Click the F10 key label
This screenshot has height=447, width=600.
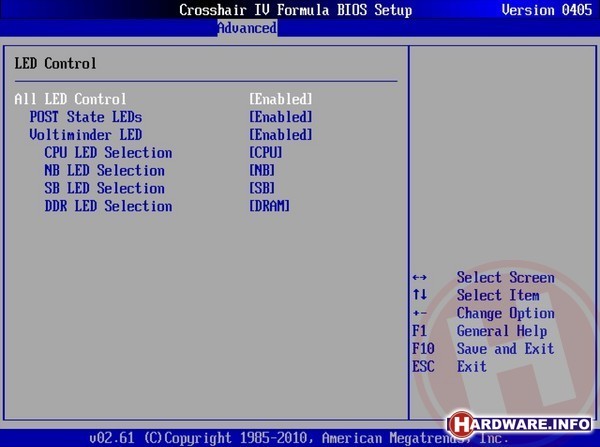click(423, 349)
